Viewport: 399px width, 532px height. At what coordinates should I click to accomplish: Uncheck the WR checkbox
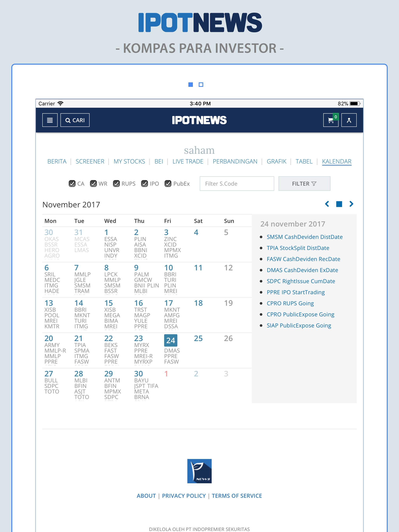coord(93,183)
